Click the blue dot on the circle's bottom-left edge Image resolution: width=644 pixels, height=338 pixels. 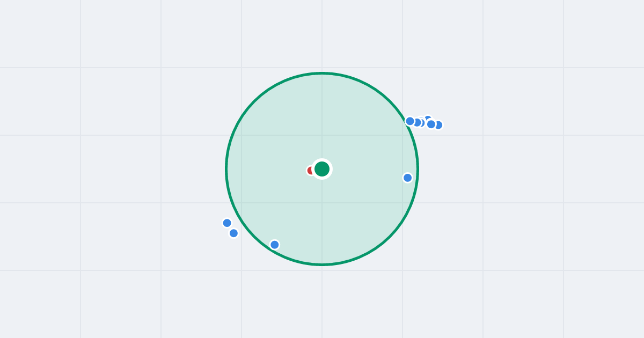[275, 245]
